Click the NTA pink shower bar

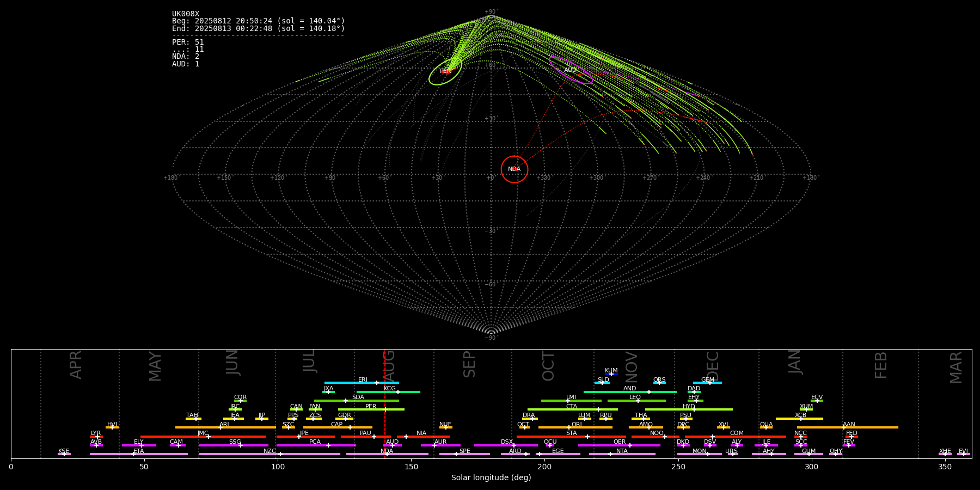click(x=622, y=454)
